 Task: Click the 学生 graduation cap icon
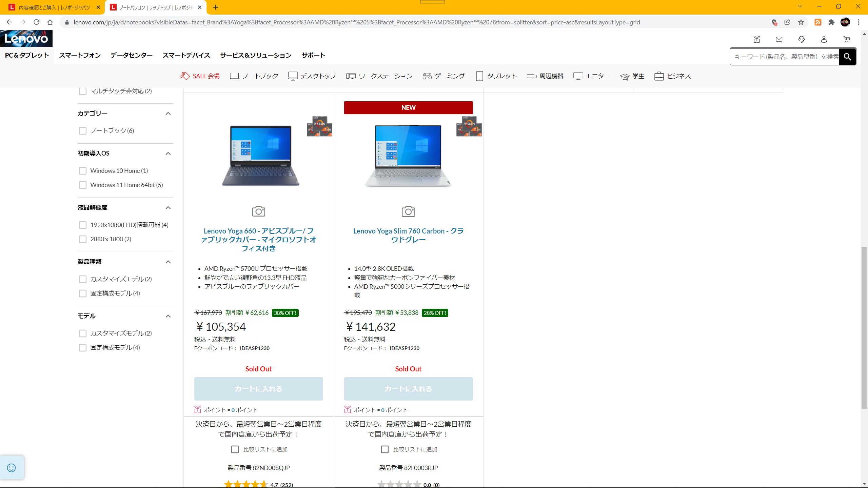tap(625, 77)
